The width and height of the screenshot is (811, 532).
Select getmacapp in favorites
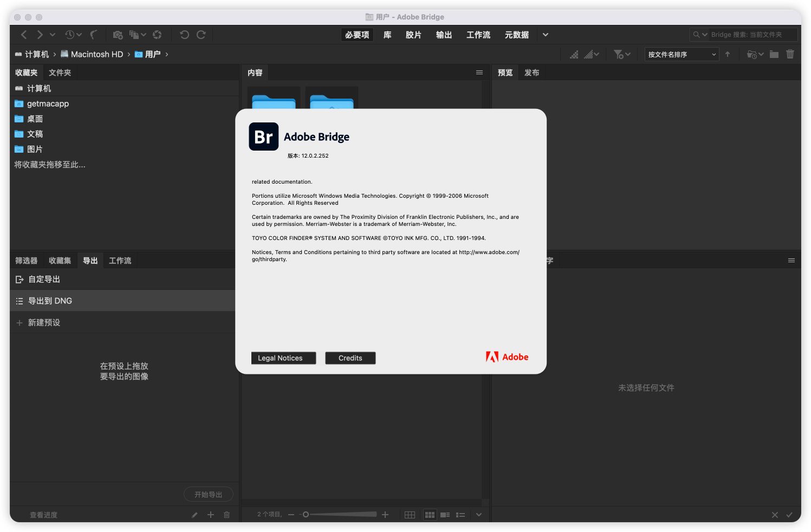(124, 103)
